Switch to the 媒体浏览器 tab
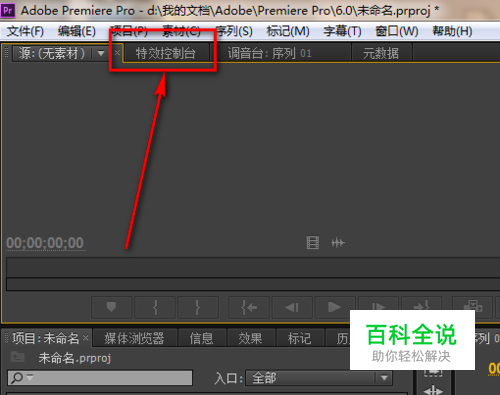Viewport: 500px width, 395px height. pyautogui.click(x=134, y=338)
